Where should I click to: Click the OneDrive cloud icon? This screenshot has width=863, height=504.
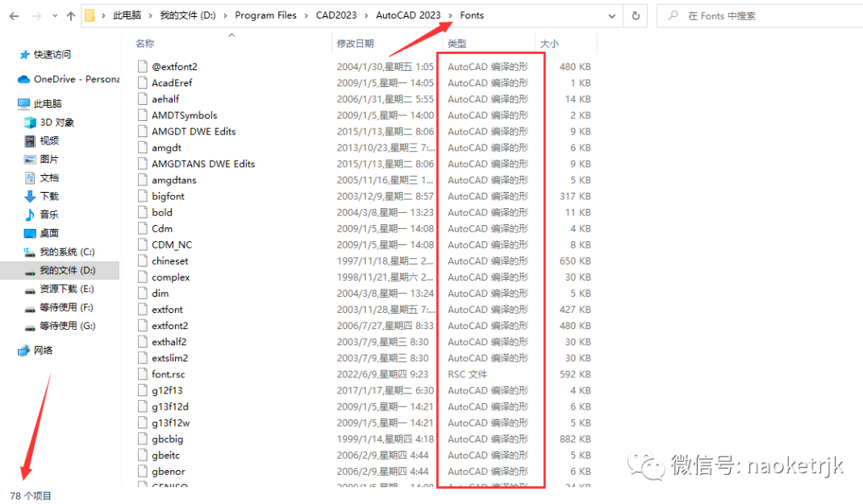pos(23,79)
